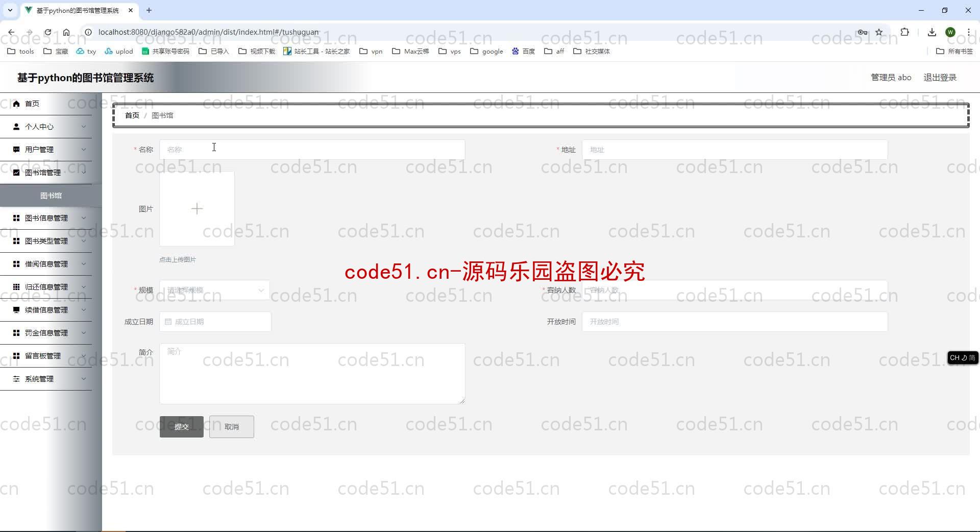Open the 首页 sidebar menu item
The width and height of the screenshot is (980, 532).
(x=46, y=104)
